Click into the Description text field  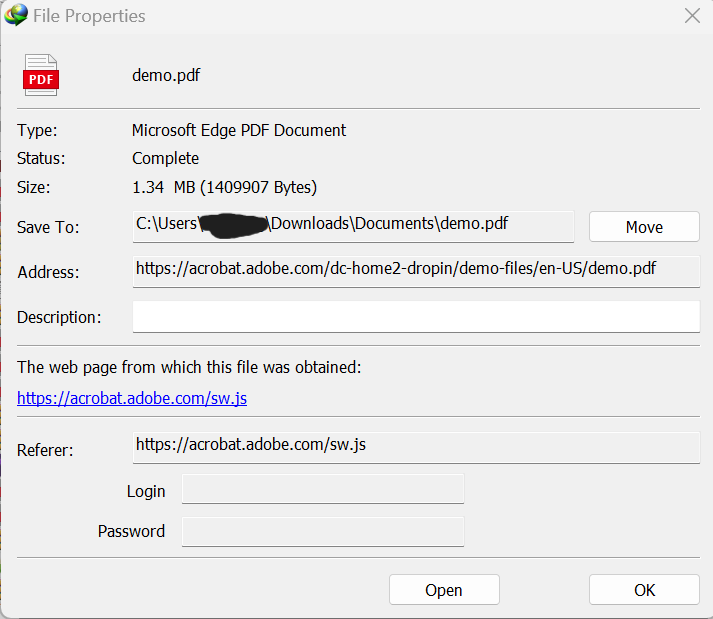[x=416, y=317]
